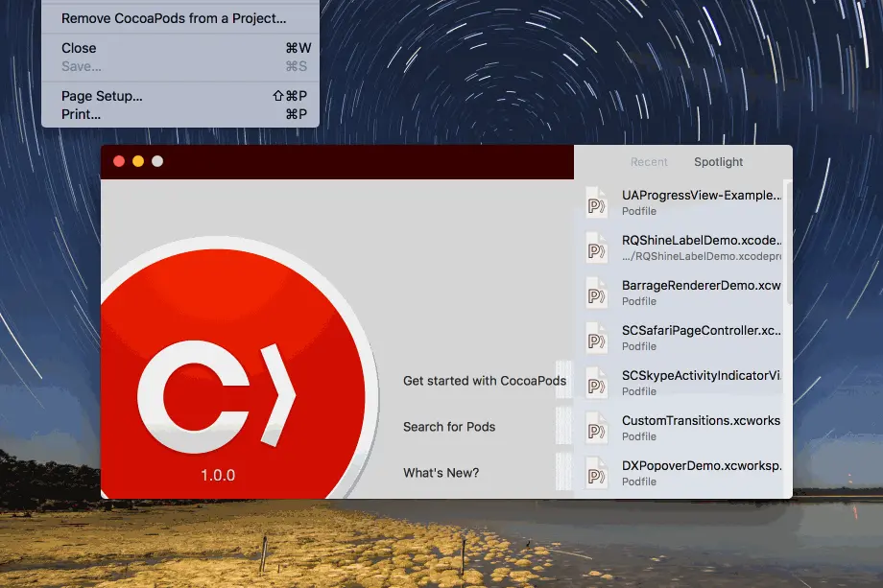Minimize CocoaPods window with yellow button
883x588 pixels.
click(138, 161)
